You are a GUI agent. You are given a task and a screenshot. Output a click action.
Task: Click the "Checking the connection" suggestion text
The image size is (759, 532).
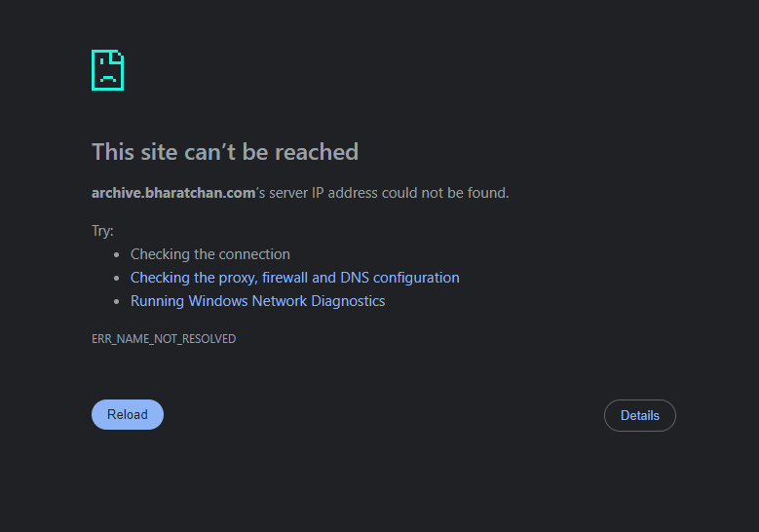point(210,254)
